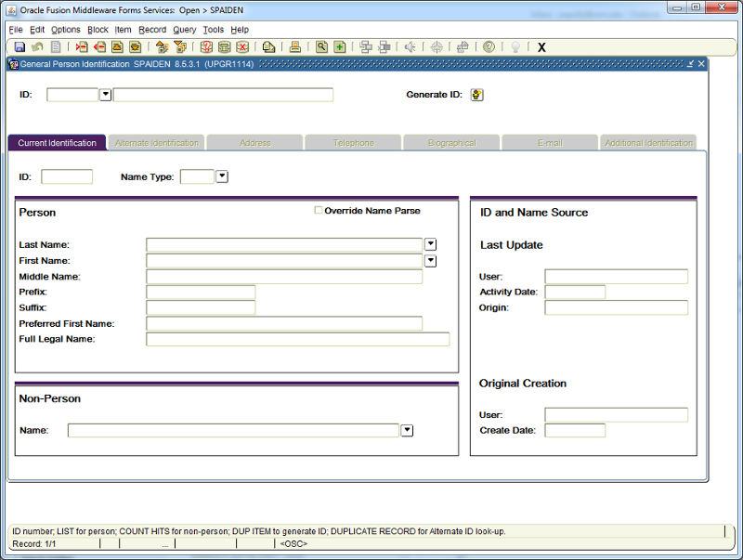
Task: Click the Supplemental Data toolbar icon
Action: [x=463, y=47]
